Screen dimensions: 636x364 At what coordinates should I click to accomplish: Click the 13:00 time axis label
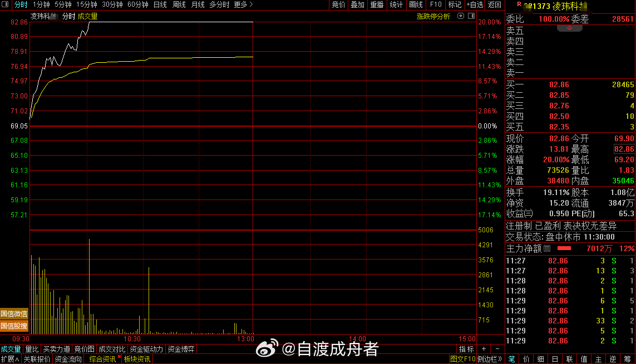click(245, 339)
